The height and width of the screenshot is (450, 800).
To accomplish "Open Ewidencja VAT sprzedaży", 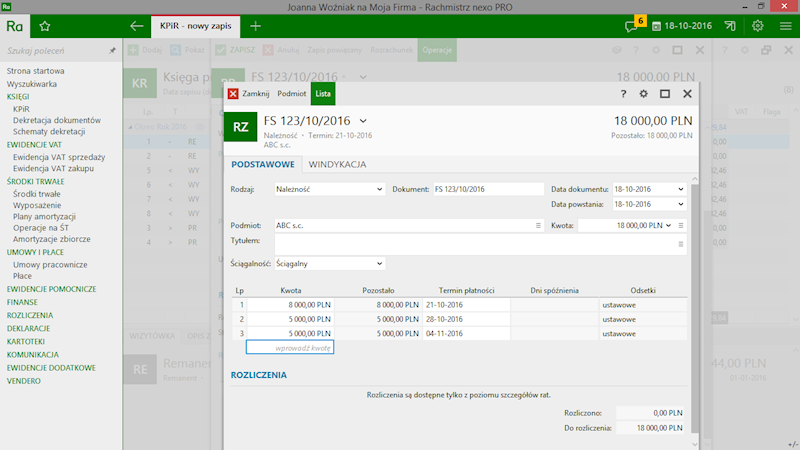I will [59, 157].
